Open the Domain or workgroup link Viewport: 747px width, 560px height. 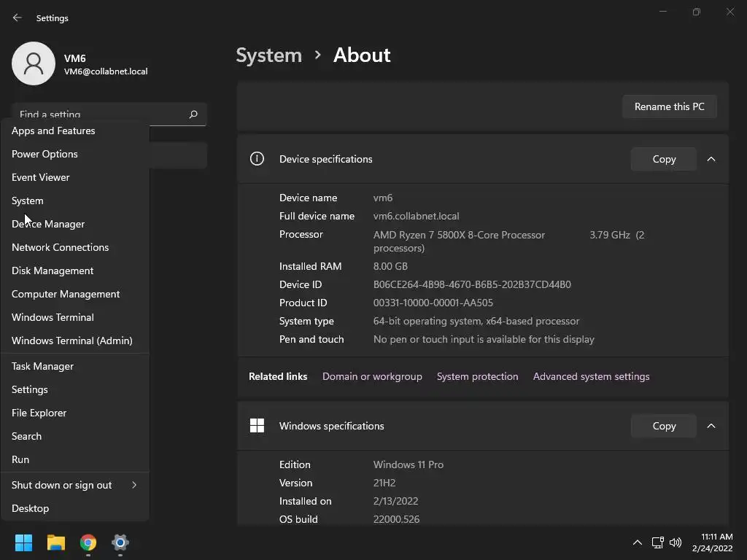click(372, 376)
